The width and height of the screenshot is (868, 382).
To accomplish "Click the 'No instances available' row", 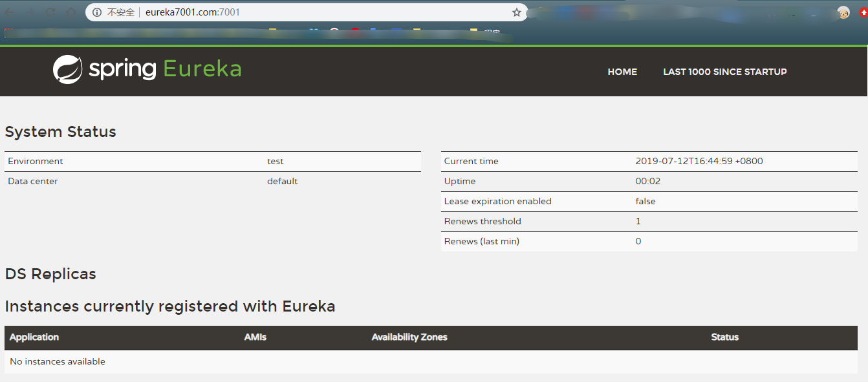I will click(431, 362).
